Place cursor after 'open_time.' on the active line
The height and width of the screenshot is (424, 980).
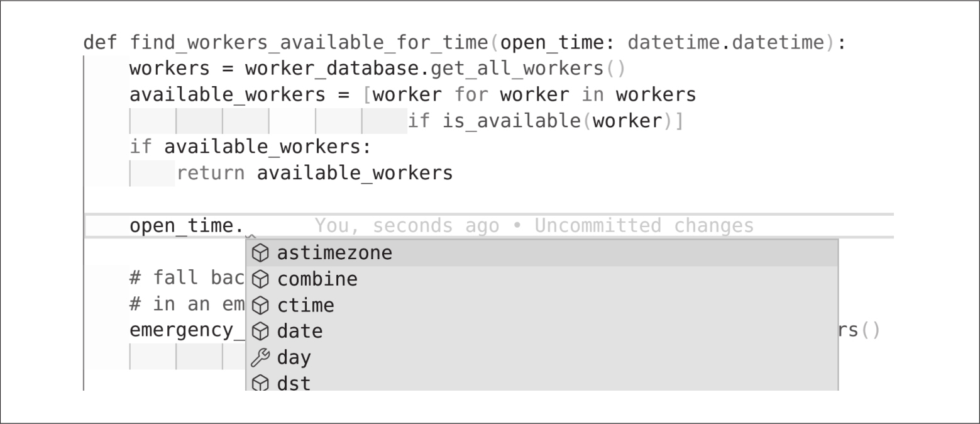pos(245,225)
